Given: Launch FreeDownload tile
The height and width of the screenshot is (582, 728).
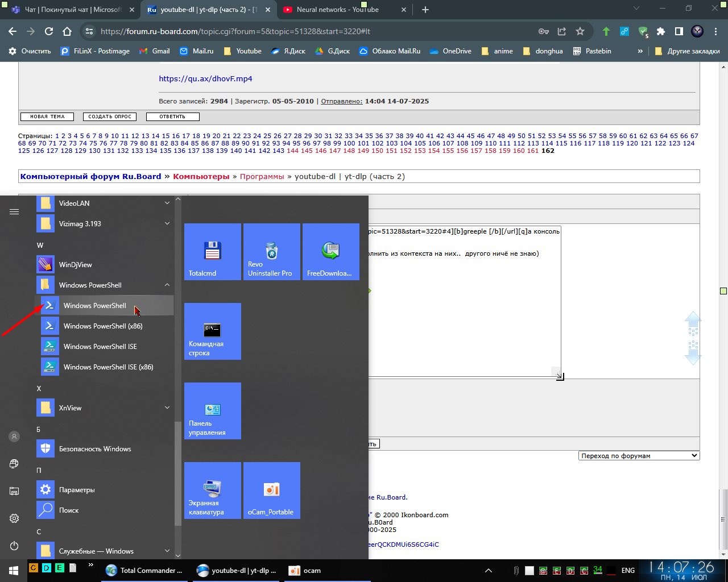Looking at the screenshot, I should (x=331, y=252).
